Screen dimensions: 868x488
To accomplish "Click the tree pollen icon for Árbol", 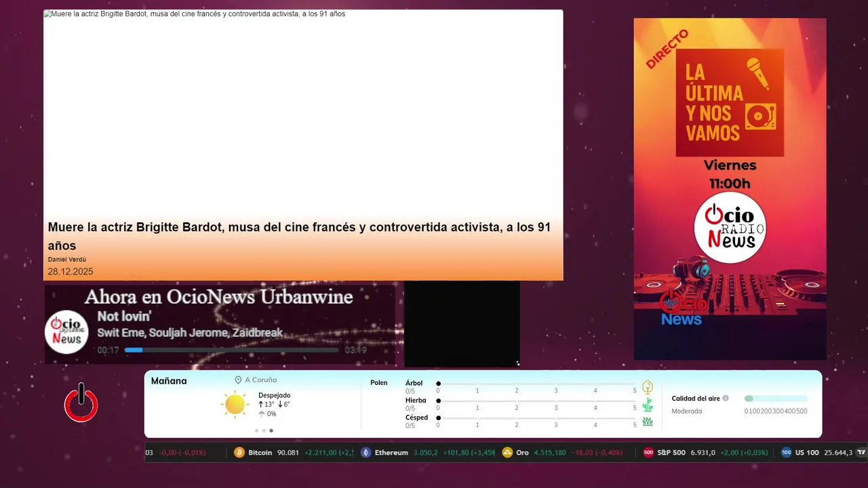I will coord(648,387).
